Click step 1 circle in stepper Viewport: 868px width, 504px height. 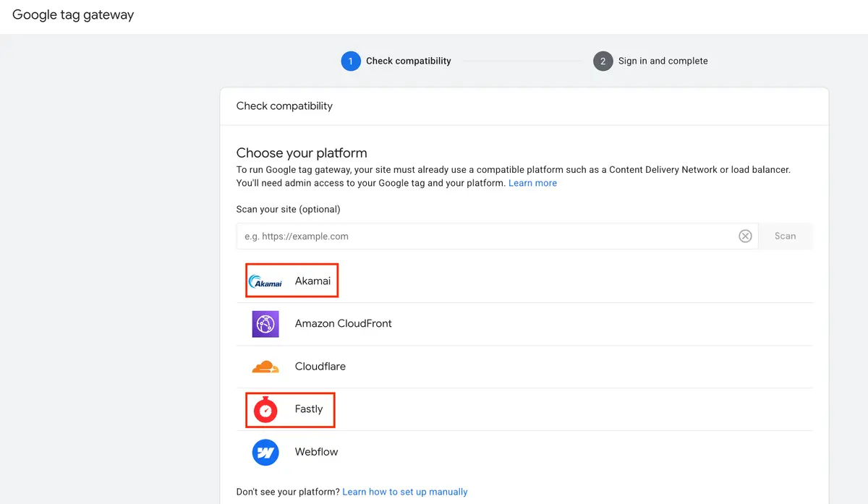click(x=351, y=61)
